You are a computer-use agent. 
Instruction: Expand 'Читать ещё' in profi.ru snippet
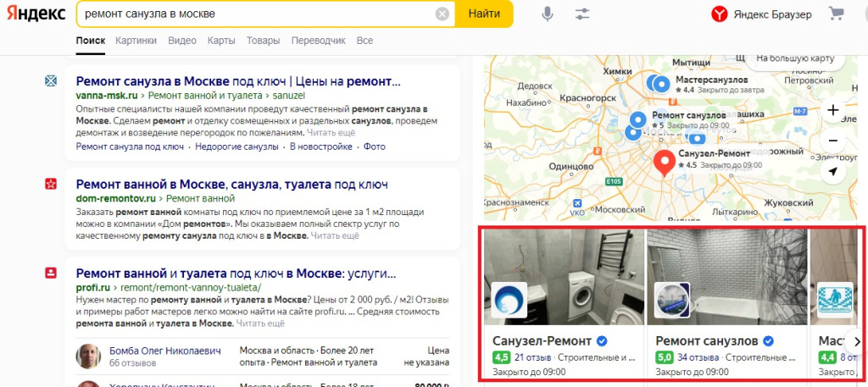[260, 323]
